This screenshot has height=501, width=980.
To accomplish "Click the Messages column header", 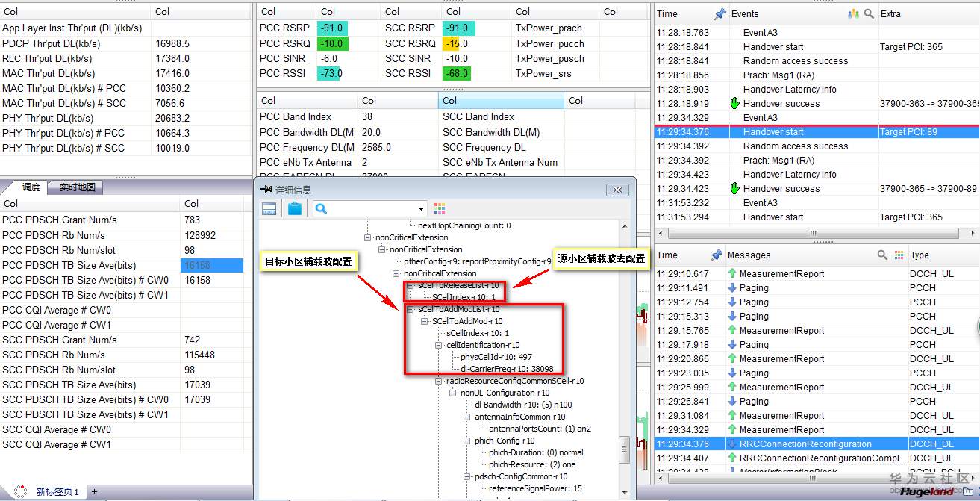I will (x=749, y=255).
